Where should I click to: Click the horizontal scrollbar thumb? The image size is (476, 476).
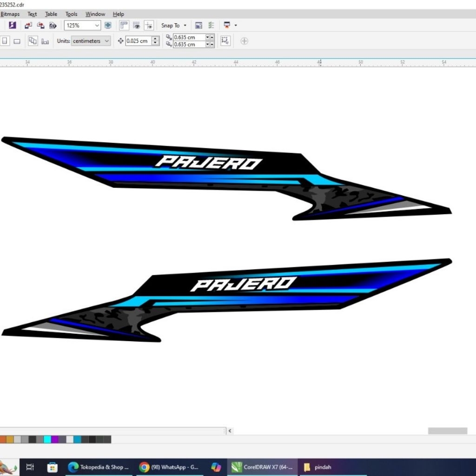coord(448,431)
